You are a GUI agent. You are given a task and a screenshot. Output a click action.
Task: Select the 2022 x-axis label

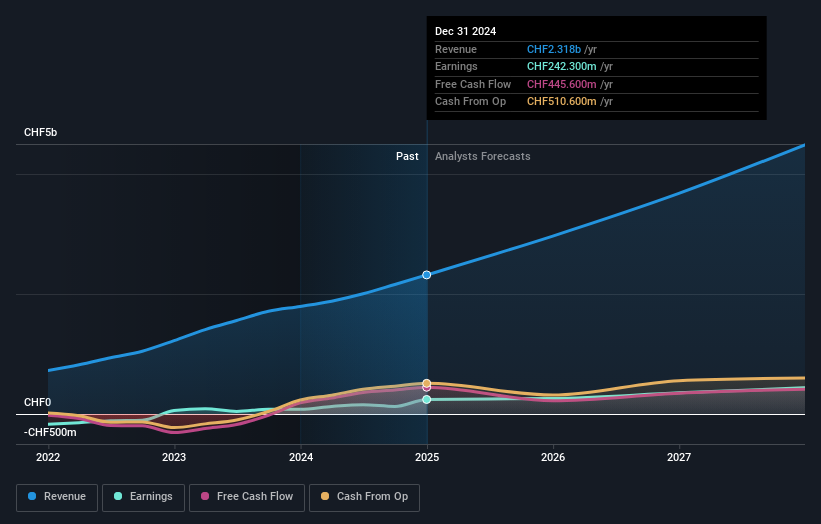coord(48,458)
